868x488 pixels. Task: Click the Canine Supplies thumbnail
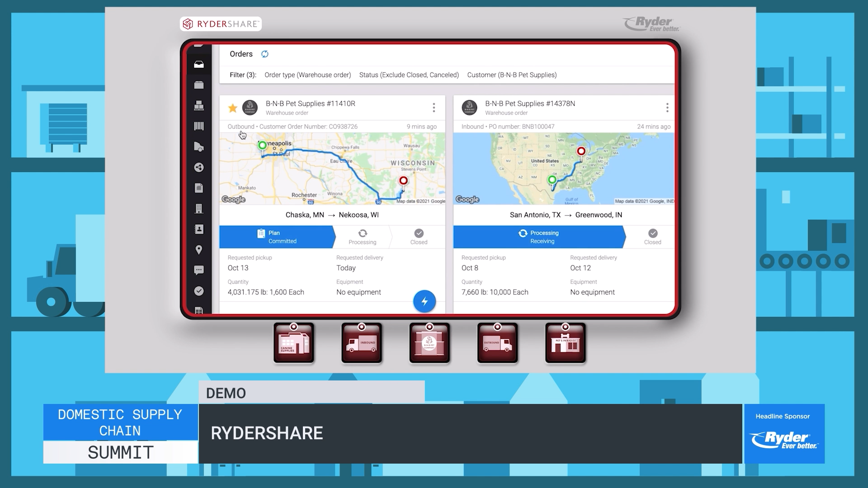coord(294,343)
